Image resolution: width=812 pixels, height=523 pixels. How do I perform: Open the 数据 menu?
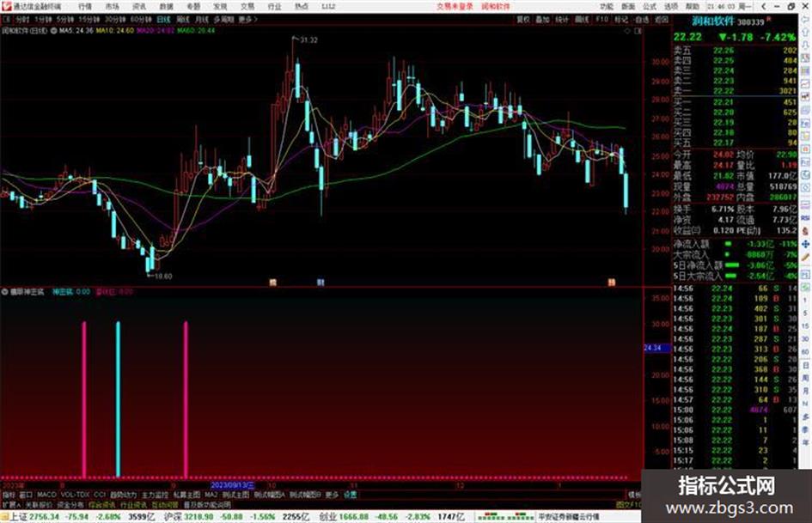point(166,6)
